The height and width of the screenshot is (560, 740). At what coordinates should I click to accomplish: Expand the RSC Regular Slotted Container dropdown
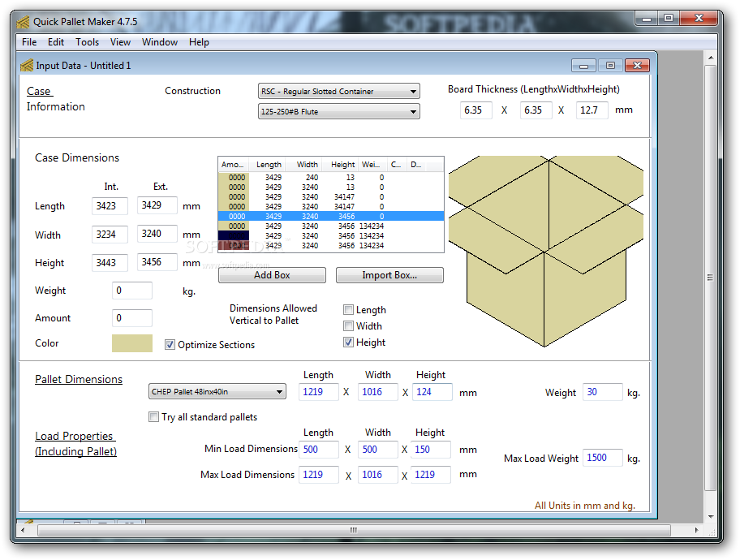pyautogui.click(x=339, y=91)
